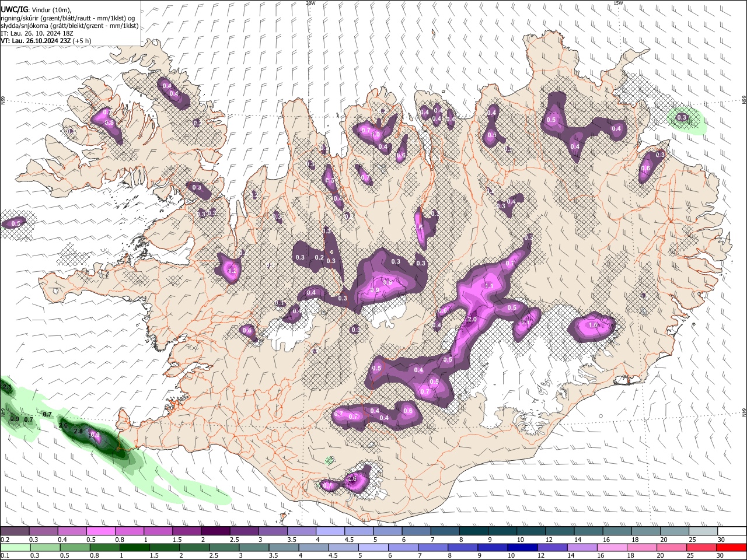This screenshot has height=560, width=747.
Task: Click the '3.5' number under the rain legend
Action: click(273, 555)
